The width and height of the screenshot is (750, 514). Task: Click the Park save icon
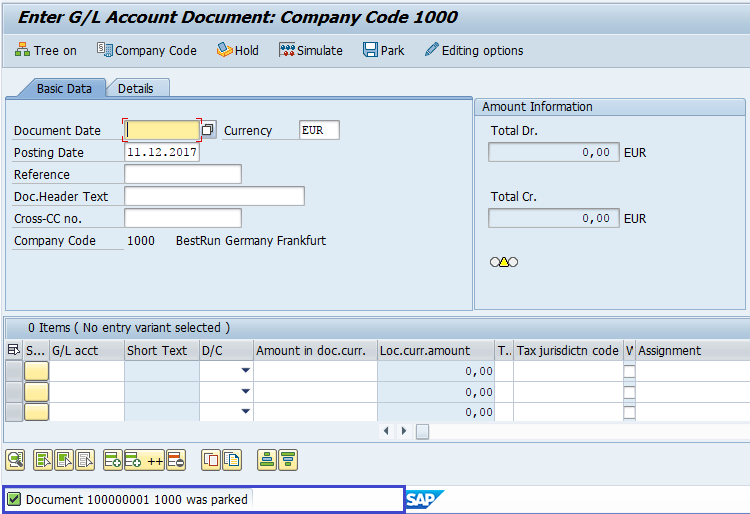[x=383, y=50]
